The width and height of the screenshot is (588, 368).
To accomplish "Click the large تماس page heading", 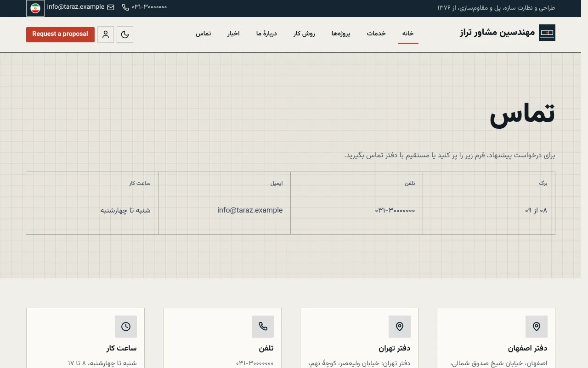I will tap(522, 114).
